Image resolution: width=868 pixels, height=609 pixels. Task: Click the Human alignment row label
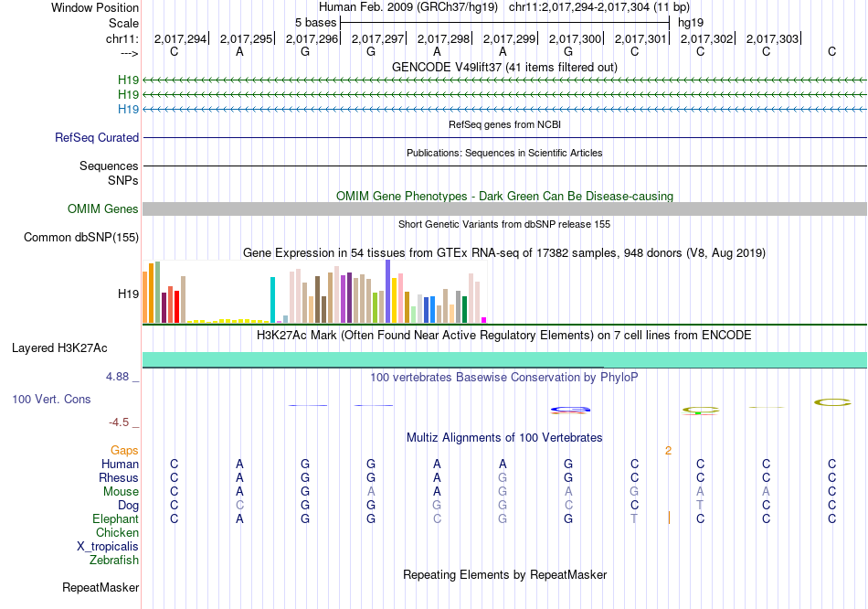[x=120, y=464]
